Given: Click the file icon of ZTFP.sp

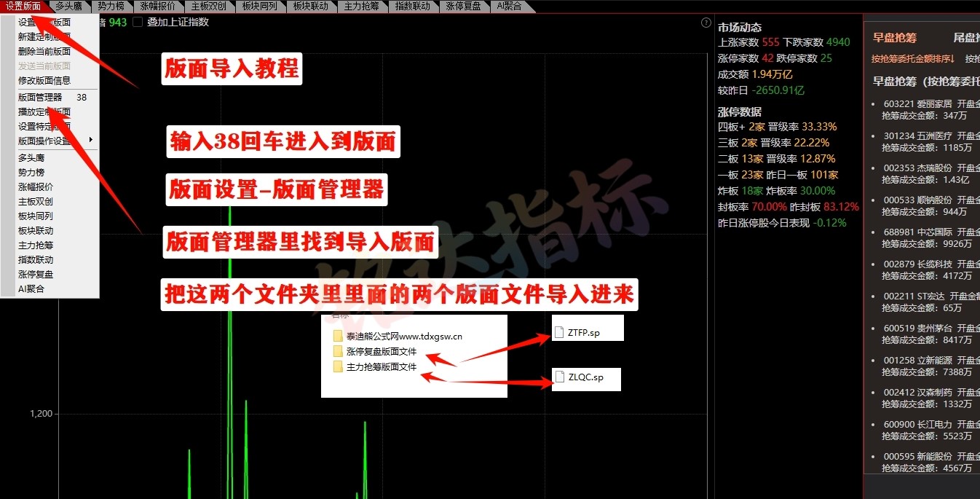Looking at the screenshot, I should [559, 333].
